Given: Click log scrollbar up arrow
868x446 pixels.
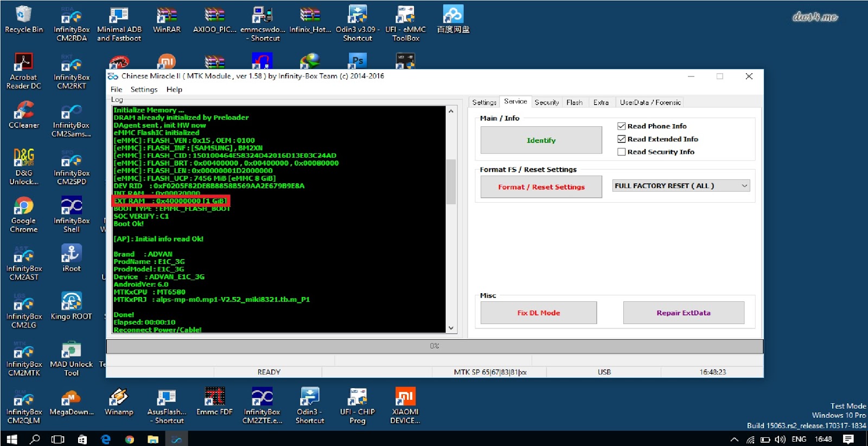Looking at the screenshot, I should click(x=451, y=111).
